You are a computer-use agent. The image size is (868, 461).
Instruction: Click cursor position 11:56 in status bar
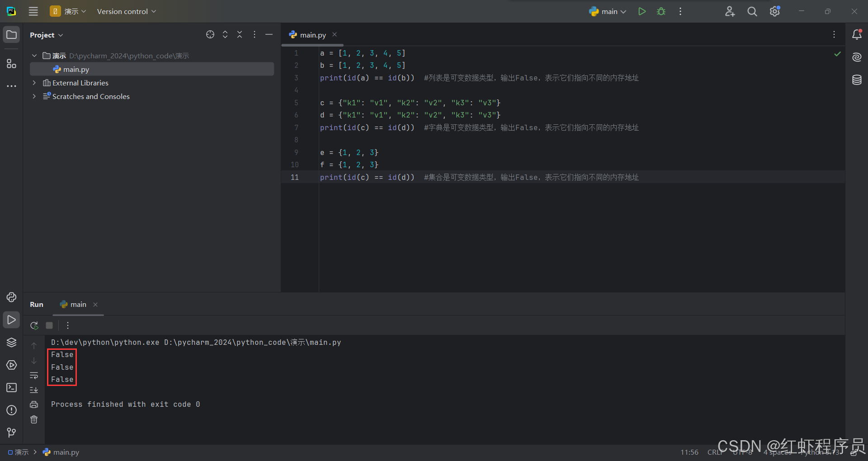pos(689,452)
